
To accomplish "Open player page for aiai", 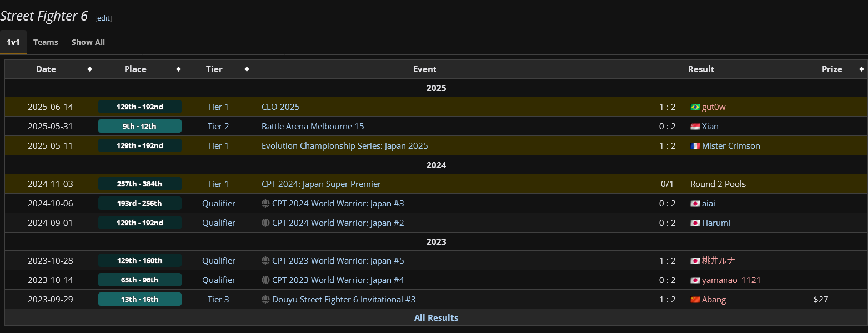I will (709, 204).
